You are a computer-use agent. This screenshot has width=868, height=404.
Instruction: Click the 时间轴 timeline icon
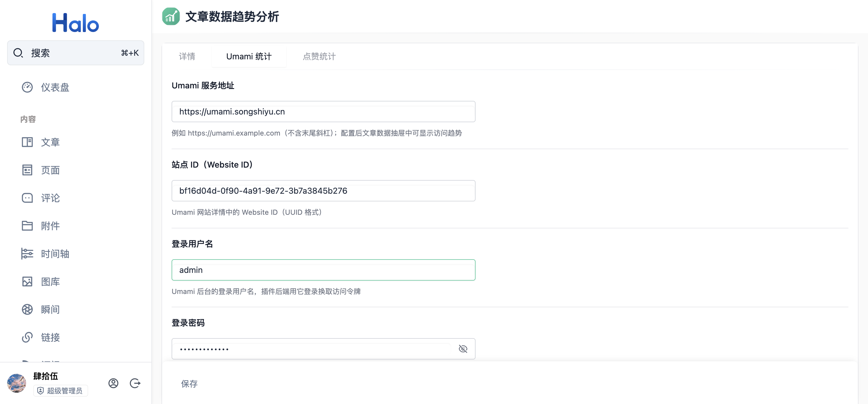tap(27, 254)
